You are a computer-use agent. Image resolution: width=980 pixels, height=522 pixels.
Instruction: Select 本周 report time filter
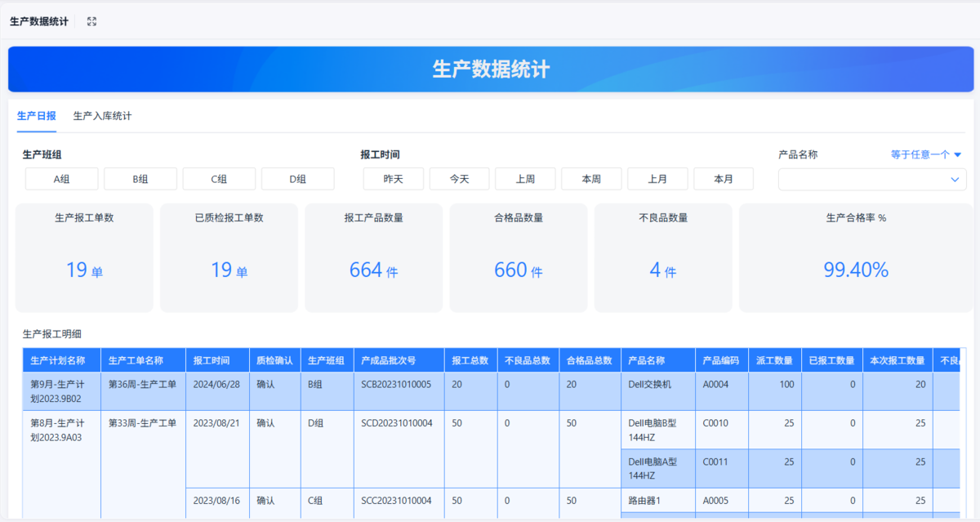pos(591,179)
